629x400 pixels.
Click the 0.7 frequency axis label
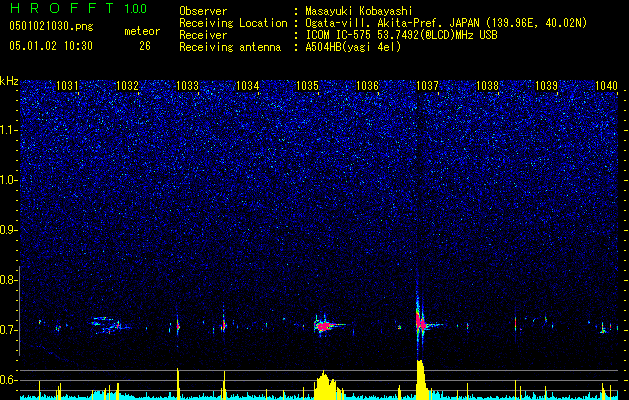[9, 330]
